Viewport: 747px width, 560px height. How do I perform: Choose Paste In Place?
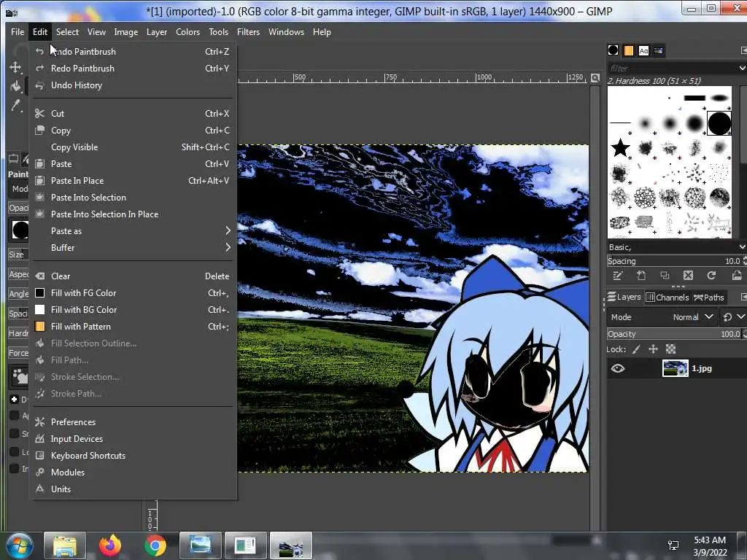133,181
